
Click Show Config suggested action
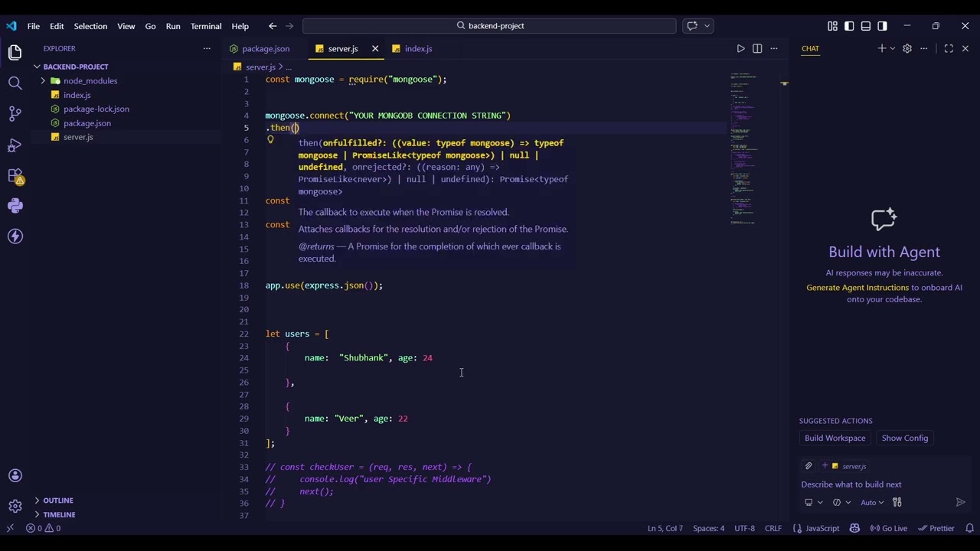click(904, 439)
